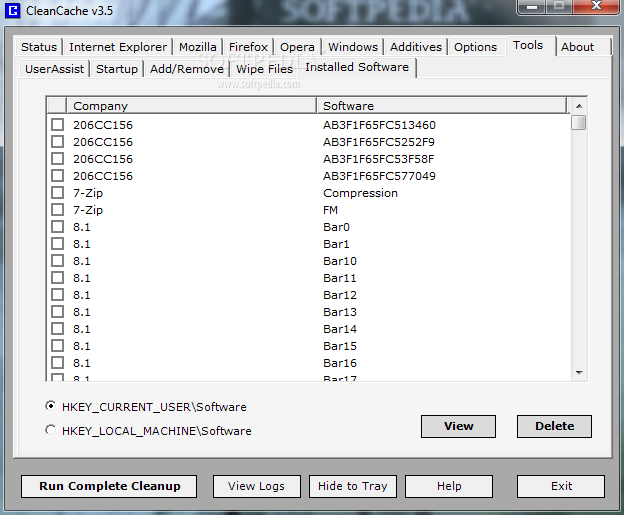
Task: Open the Wipe Files sub-tab
Action: click(264, 69)
